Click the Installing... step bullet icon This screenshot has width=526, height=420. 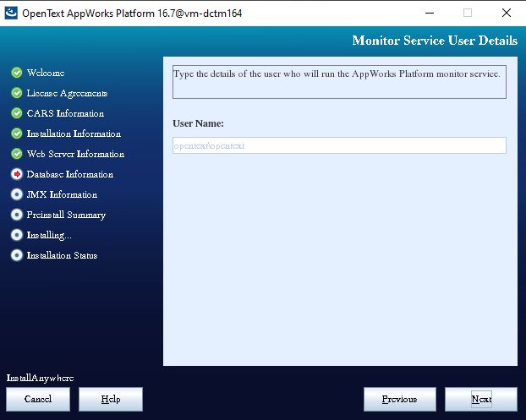tap(16, 235)
